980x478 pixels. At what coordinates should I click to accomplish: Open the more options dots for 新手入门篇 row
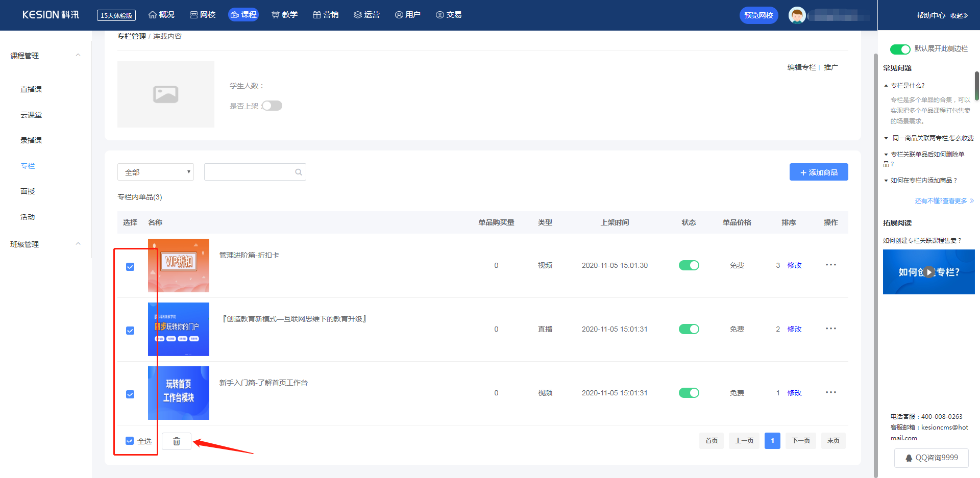point(831,392)
